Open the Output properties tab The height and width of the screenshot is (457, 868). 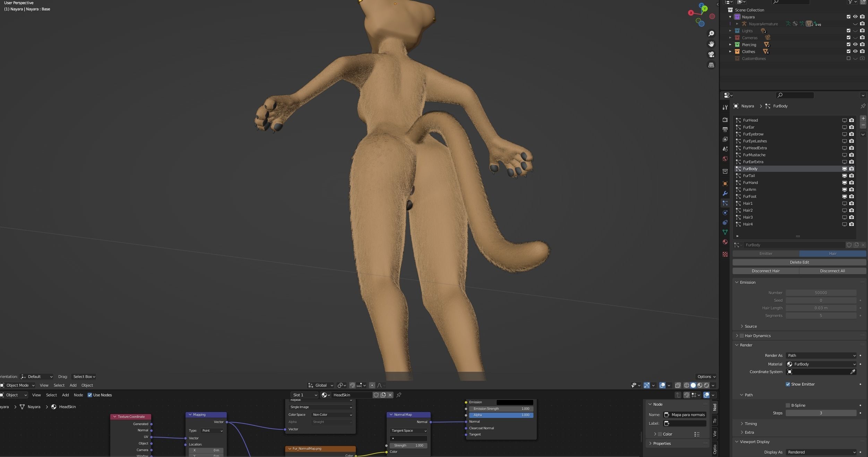[x=725, y=129]
